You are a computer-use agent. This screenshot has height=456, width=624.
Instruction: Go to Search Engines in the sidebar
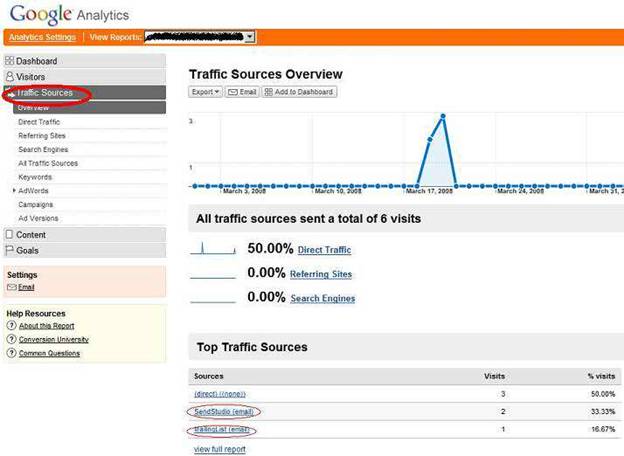[x=43, y=150]
